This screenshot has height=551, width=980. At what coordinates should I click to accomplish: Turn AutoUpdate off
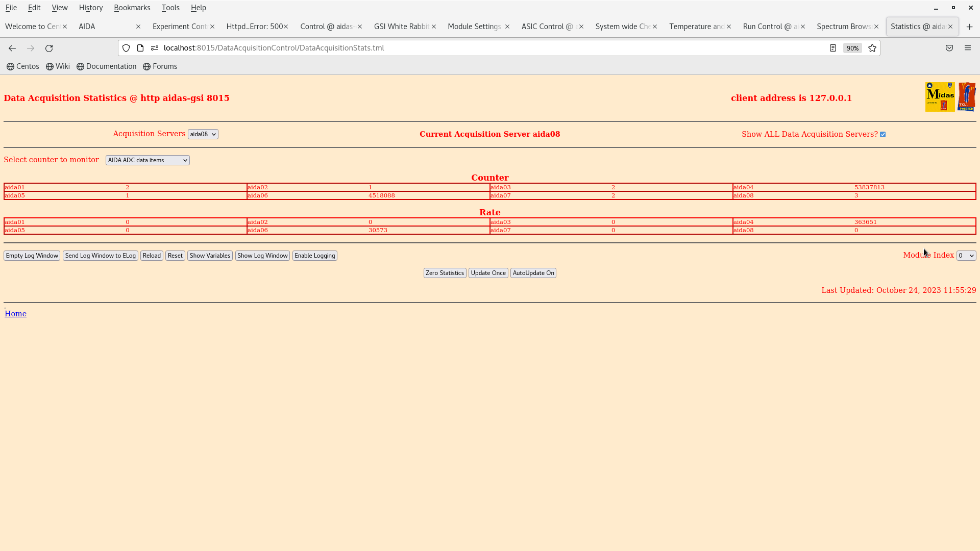click(x=533, y=272)
